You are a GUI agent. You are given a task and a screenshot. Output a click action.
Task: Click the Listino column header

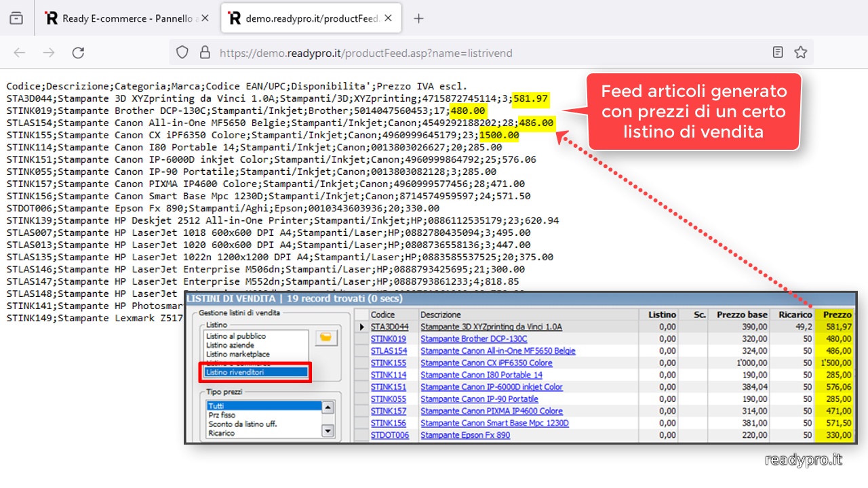[659, 314]
